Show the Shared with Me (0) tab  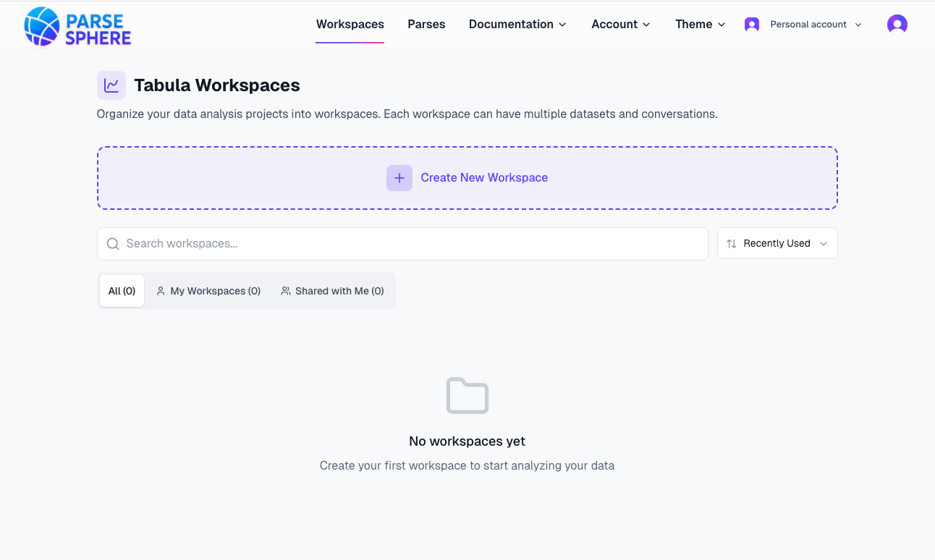pos(333,291)
